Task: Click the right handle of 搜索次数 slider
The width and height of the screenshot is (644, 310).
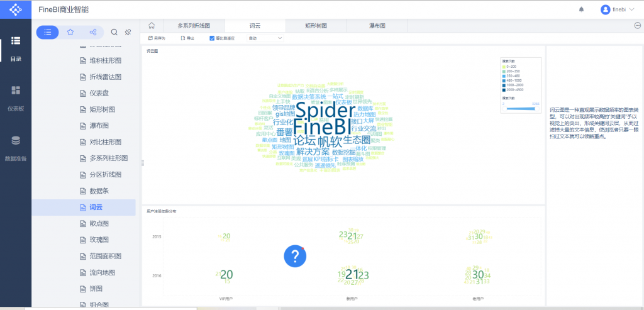Action: tap(537, 109)
